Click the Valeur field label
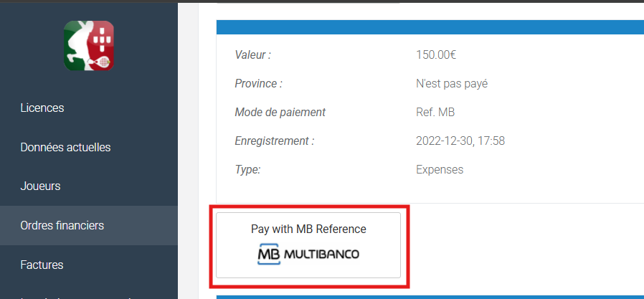 252,54
